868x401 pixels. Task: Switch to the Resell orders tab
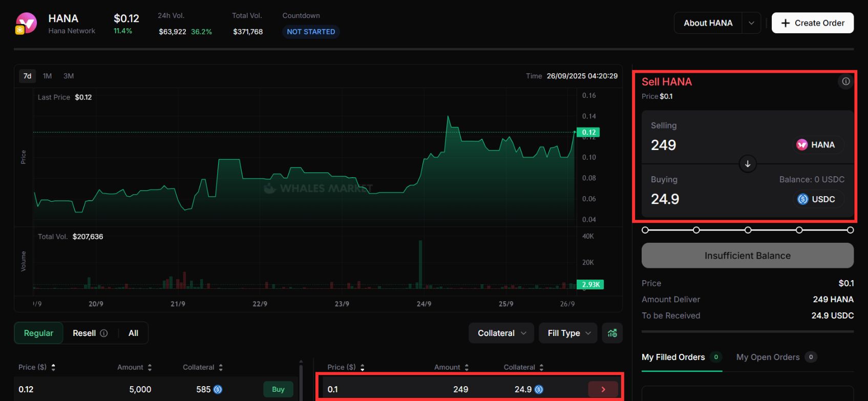[x=84, y=333]
